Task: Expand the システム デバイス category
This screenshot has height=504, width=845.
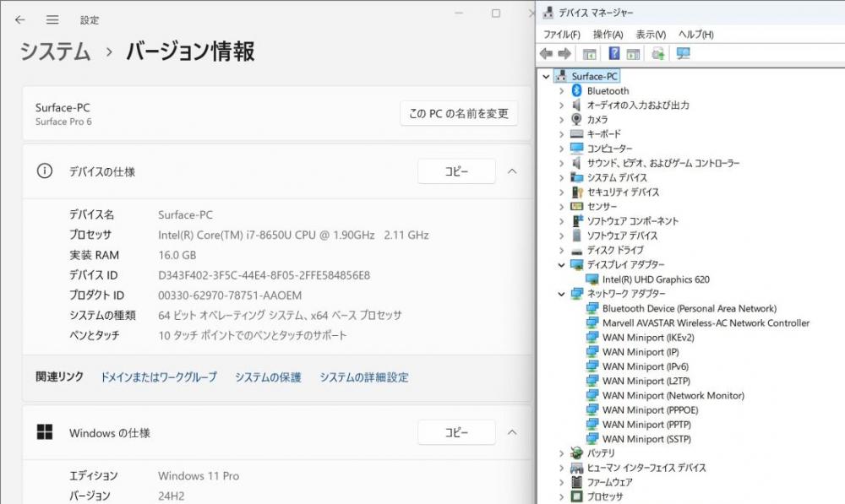Action: 562,177
